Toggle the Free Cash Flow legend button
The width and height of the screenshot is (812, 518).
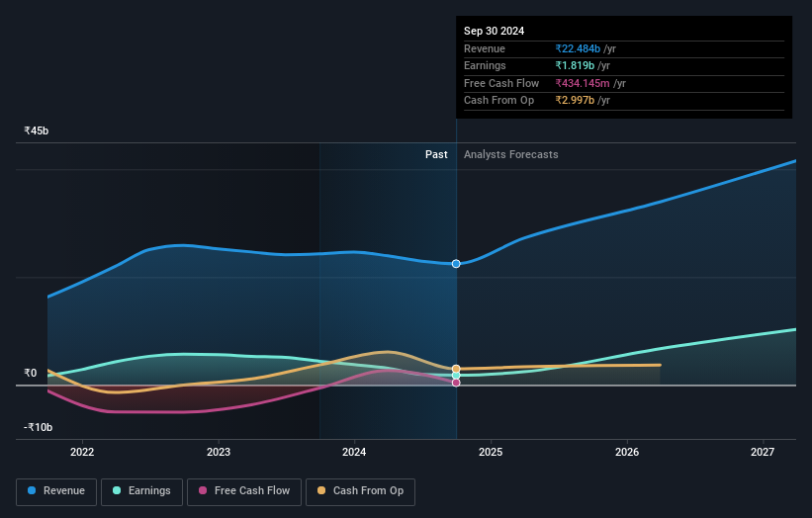244,491
